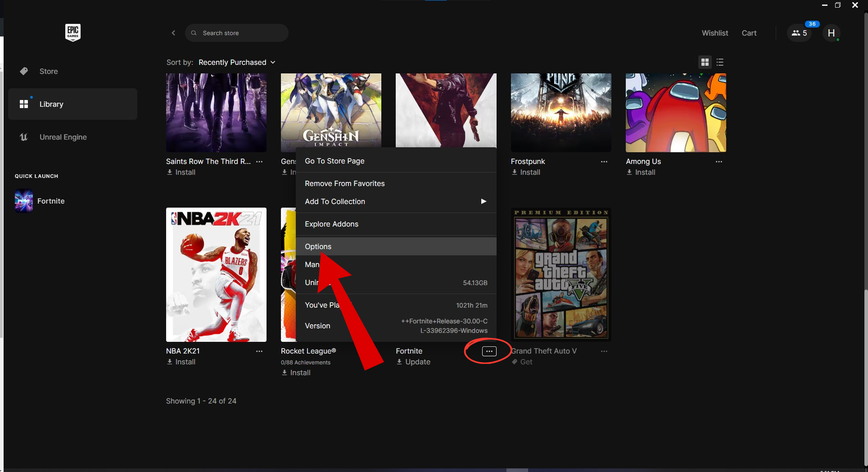This screenshot has width=868, height=472.
Task: Click the 54.13GB size value
Action: [x=475, y=283]
